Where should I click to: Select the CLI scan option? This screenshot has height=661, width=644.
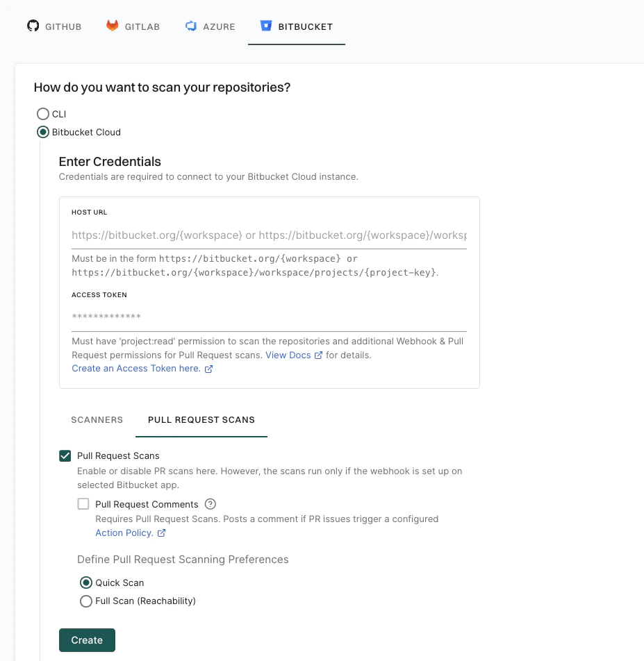coord(43,113)
